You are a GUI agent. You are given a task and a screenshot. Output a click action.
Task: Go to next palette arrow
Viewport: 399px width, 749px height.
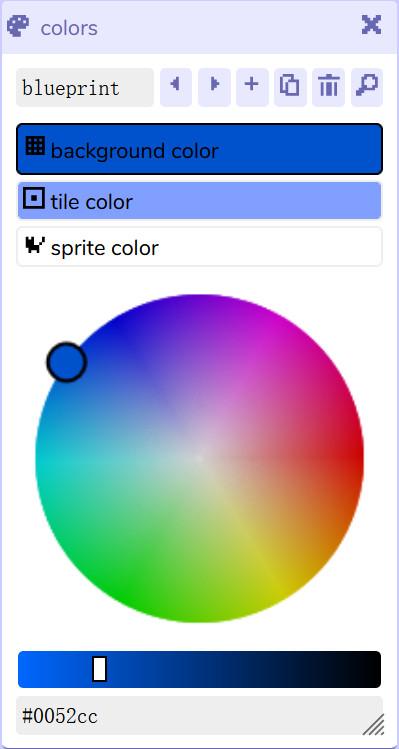point(214,87)
